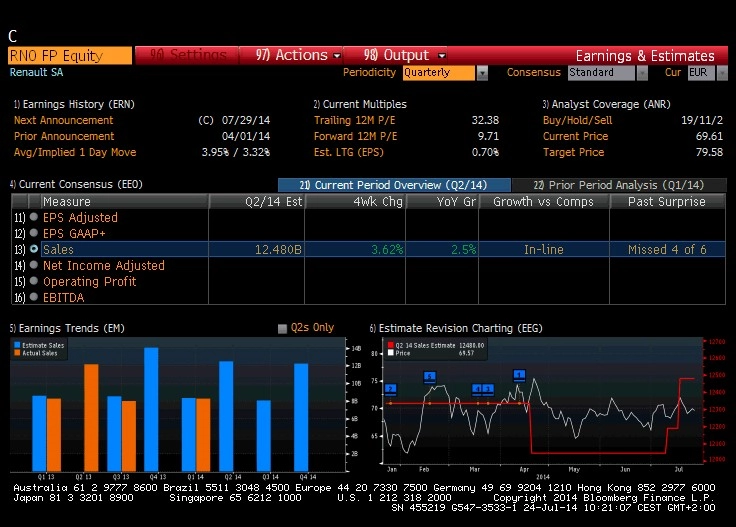Click Next Announcement date 07/29/14
Screen dimensions: 736x527
[246, 120]
